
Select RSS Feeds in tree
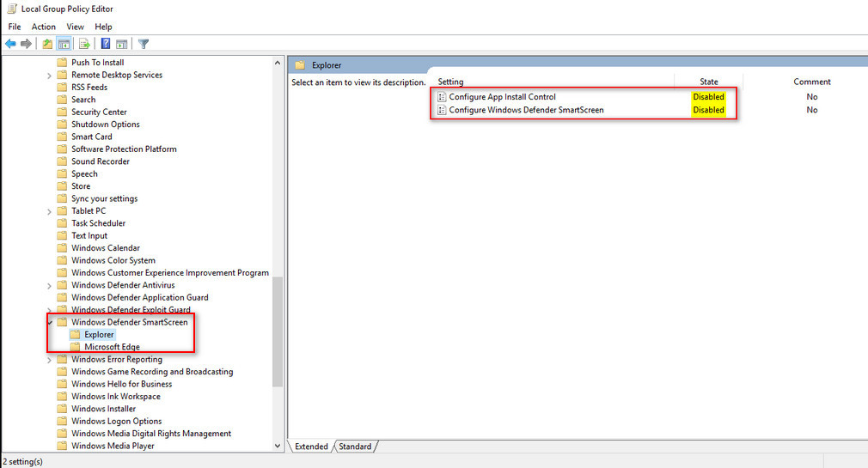89,88
